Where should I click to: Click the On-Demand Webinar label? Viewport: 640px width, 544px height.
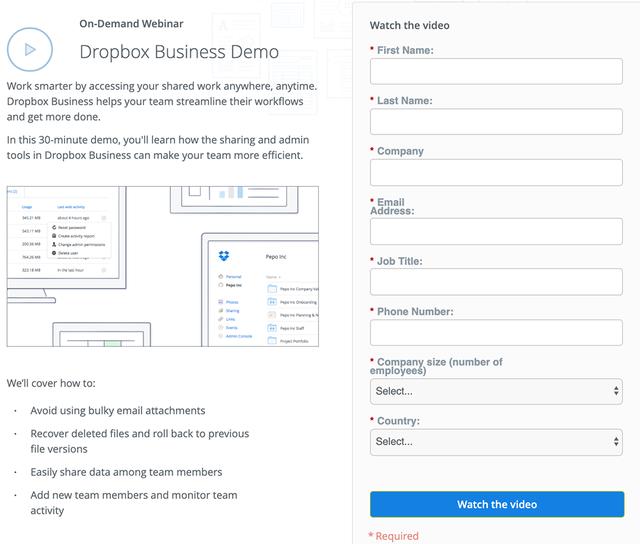pyautogui.click(x=131, y=24)
